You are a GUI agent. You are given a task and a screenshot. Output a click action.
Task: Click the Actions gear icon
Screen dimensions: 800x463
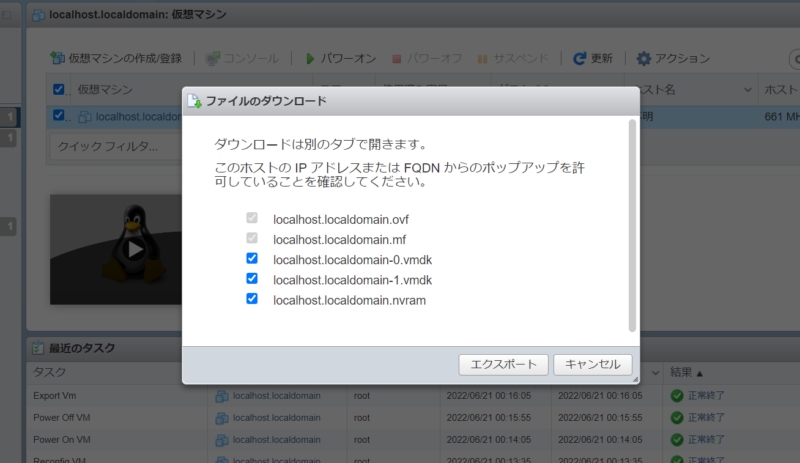coord(644,59)
